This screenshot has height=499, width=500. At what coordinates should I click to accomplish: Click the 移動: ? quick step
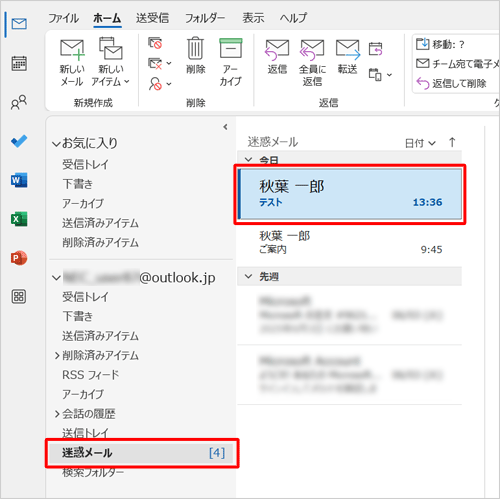(x=440, y=44)
